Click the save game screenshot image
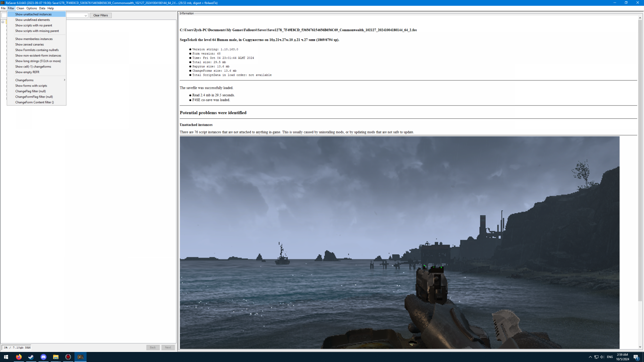Image resolution: width=644 pixels, height=362 pixels. (x=399, y=242)
